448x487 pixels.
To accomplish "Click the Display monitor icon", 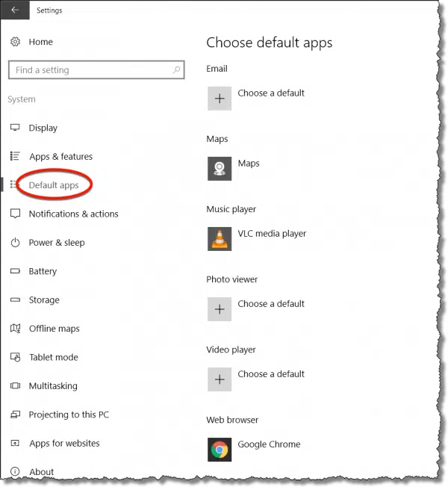I will click(x=15, y=127).
